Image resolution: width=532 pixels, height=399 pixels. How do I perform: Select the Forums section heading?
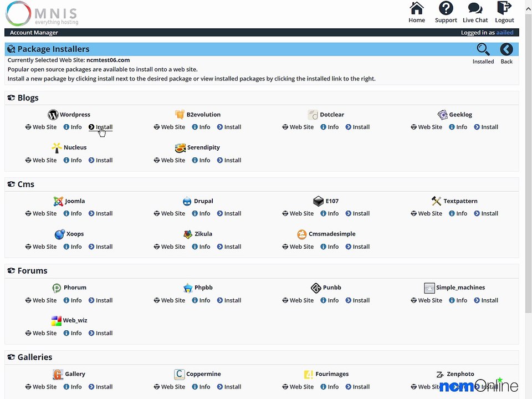coord(32,271)
